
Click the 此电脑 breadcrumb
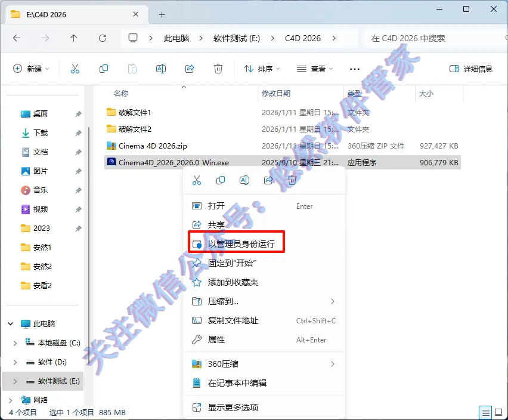[x=176, y=38]
